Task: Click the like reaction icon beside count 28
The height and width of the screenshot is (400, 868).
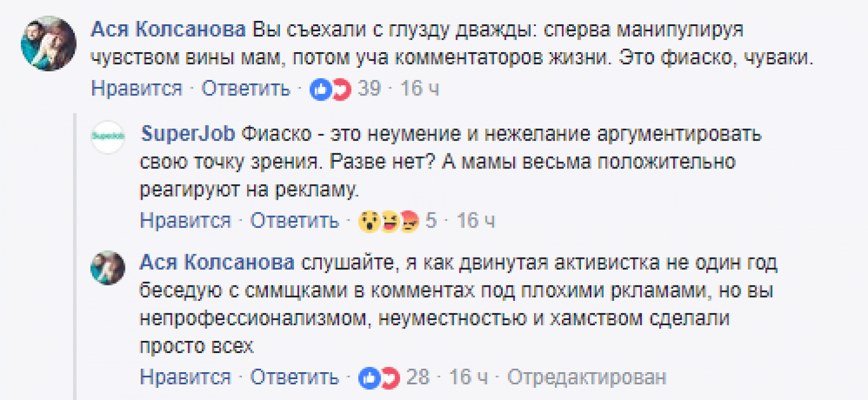Action: [x=369, y=378]
